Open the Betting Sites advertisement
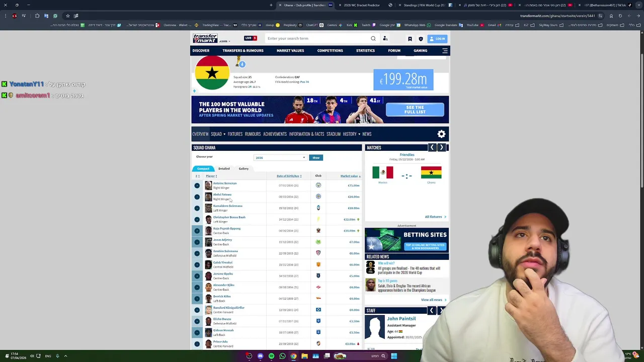Image resolution: width=644 pixels, height=362 pixels. click(x=407, y=240)
